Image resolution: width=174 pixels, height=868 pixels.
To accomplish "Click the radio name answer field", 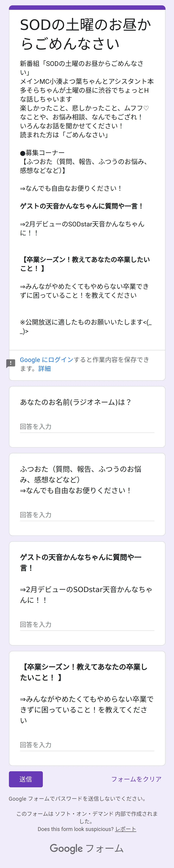I will point(87,427).
